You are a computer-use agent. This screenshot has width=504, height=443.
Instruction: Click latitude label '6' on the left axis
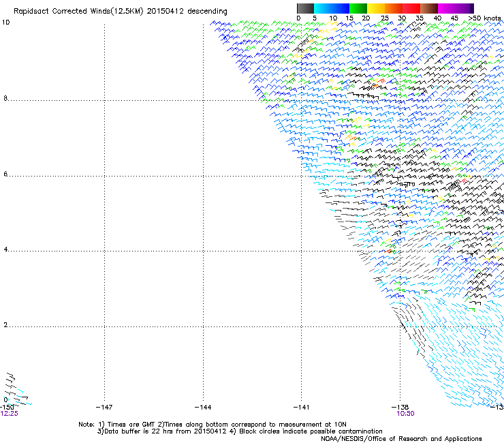[x=5, y=174]
